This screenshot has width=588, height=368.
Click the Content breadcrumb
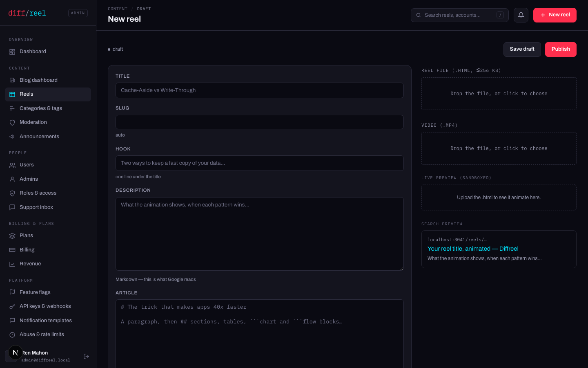(118, 9)
